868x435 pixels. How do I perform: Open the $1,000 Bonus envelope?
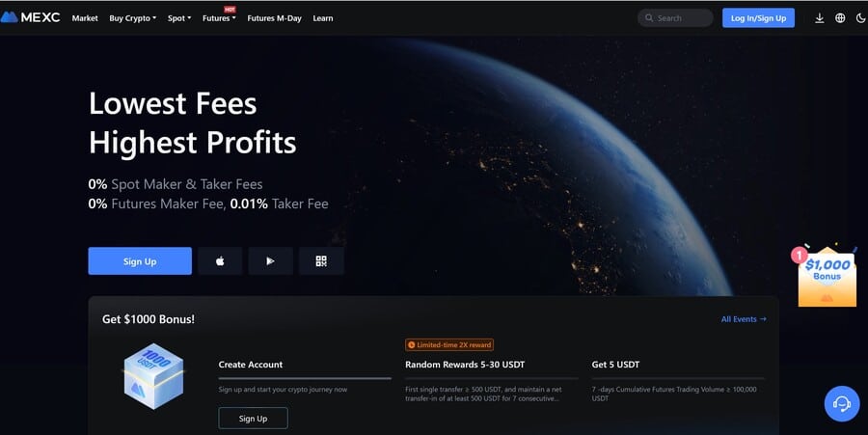(x=827, y=276)
